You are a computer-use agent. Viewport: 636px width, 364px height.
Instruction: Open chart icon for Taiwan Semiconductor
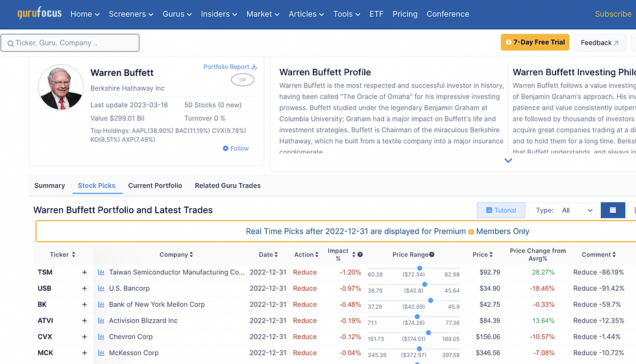[x=101, y=272]
